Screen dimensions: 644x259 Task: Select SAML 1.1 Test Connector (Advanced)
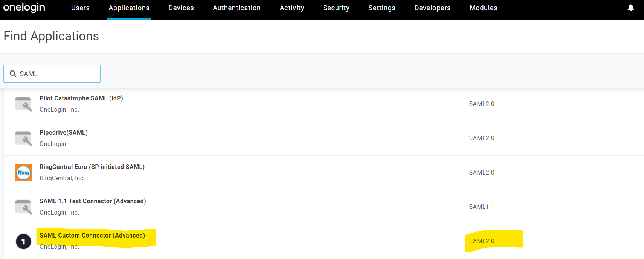pos(93,201)
